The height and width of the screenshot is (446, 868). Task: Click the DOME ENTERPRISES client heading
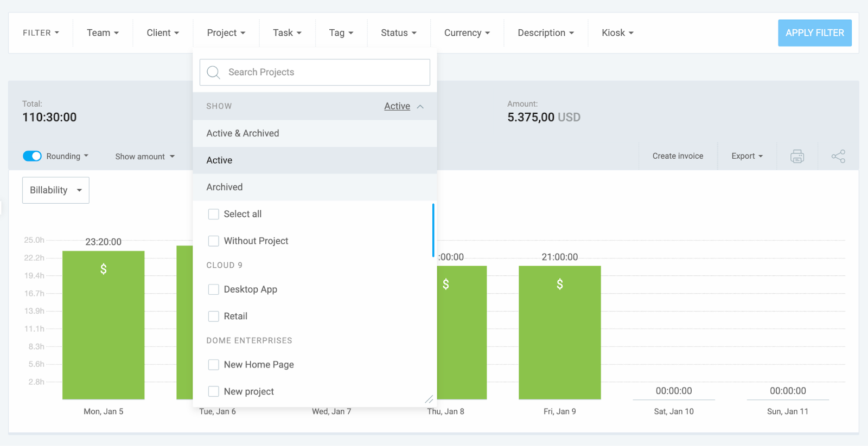(x=249, y=340)
